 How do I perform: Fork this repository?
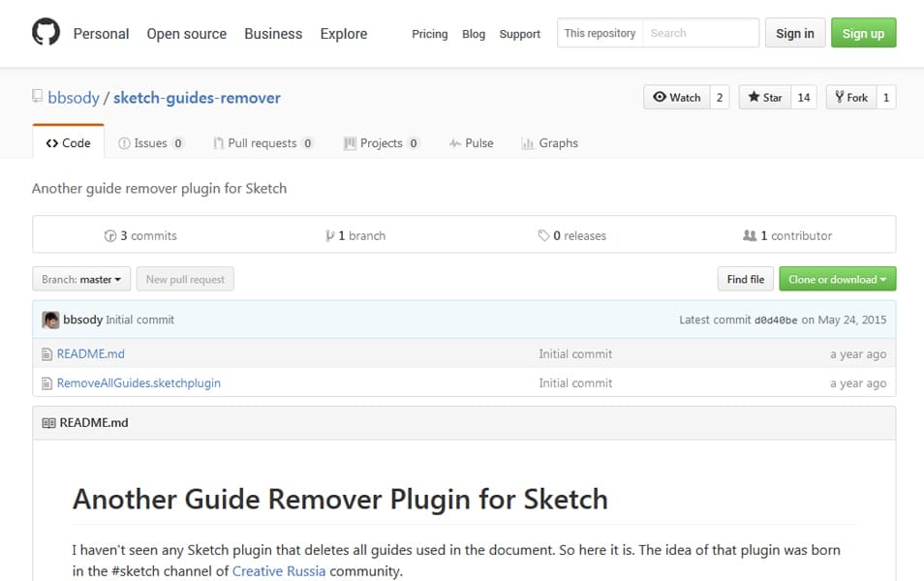tap(851, 97)
